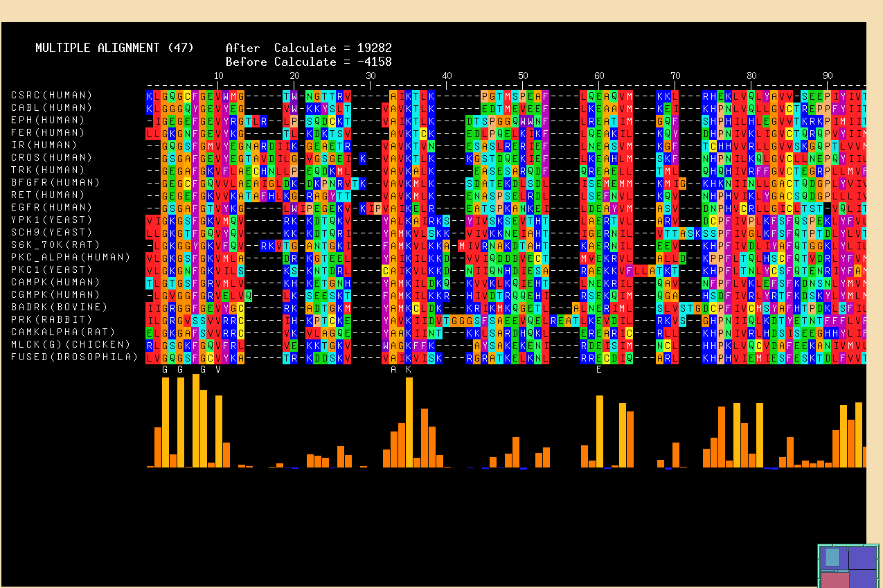Viewport: 883px width, 588px height.
Task: Select the light-blue window miniature in the pager
Action: click(x=832, y=558)
